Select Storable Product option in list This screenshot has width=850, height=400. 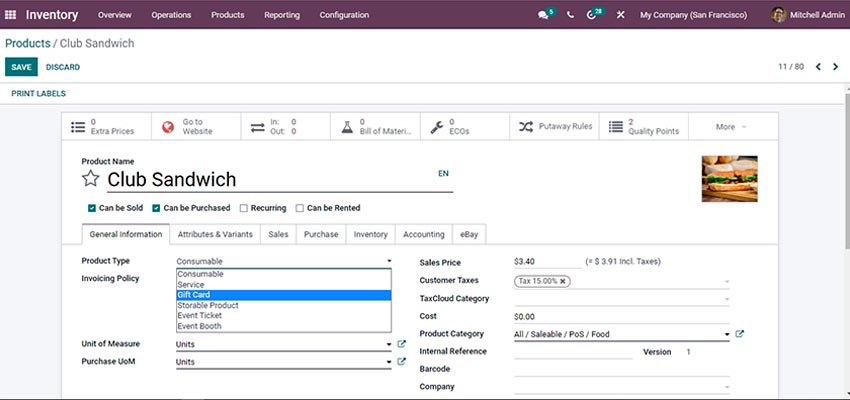284,305
